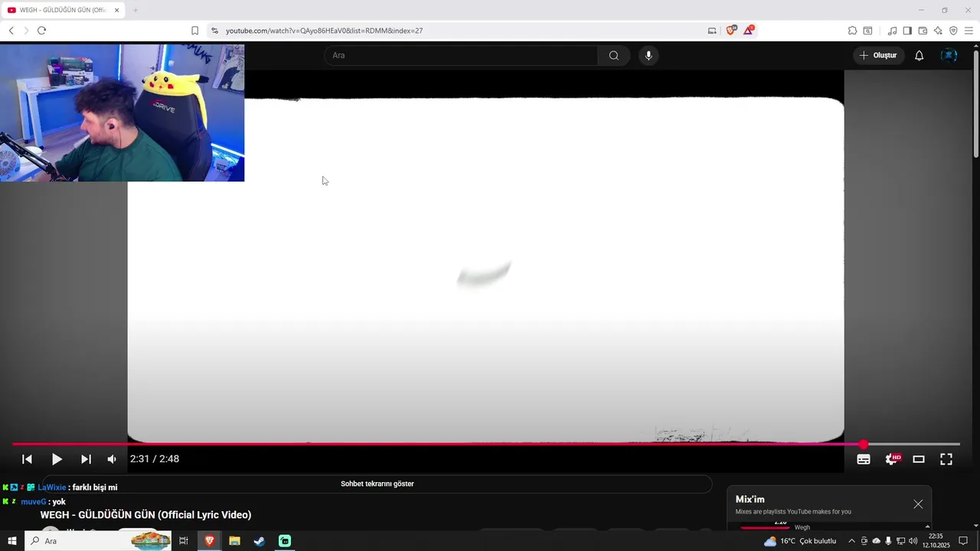The image size is (980, 551).
Task: Open the taskbar clock showing 22:35
Action: point(936,541)
